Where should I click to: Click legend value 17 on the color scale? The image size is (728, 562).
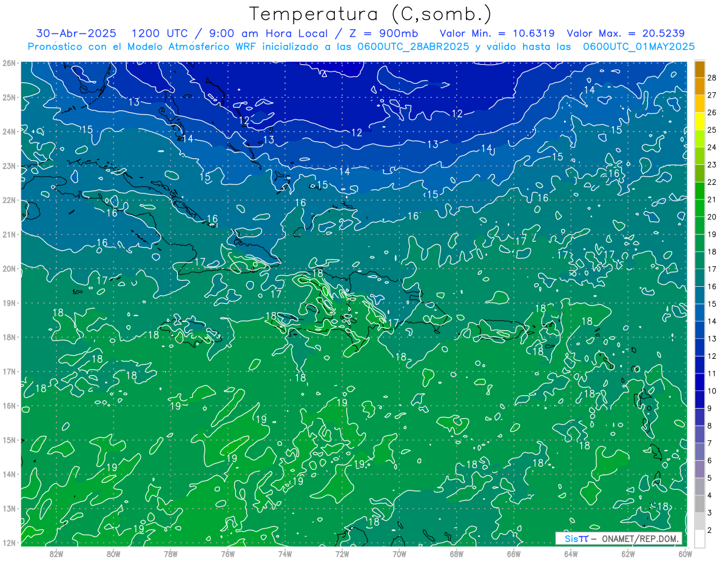712,269
